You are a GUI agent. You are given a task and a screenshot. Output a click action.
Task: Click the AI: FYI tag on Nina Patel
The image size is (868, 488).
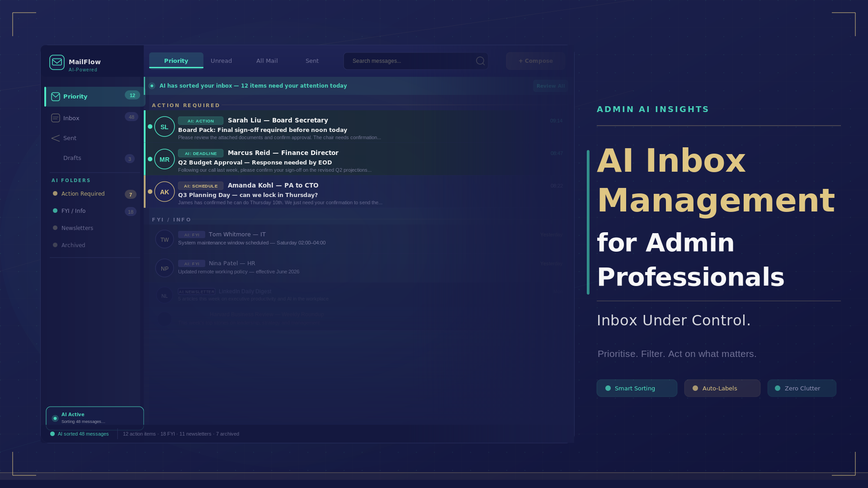point(192,263)
